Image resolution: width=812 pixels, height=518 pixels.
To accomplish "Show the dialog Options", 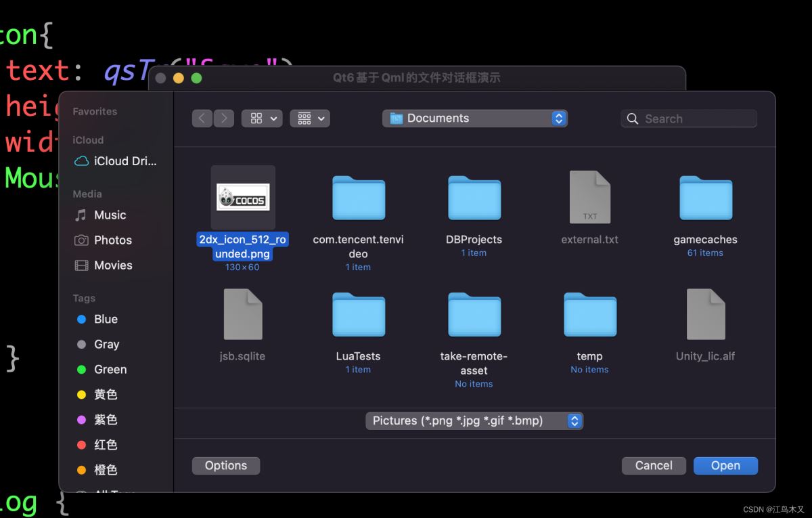I will pyautogui.click(x=226, y=465).
